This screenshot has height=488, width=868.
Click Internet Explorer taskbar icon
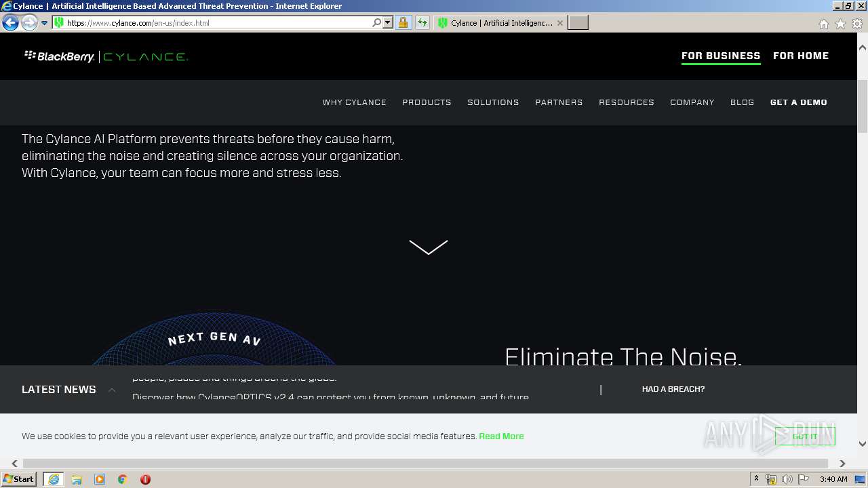point(53,479)
